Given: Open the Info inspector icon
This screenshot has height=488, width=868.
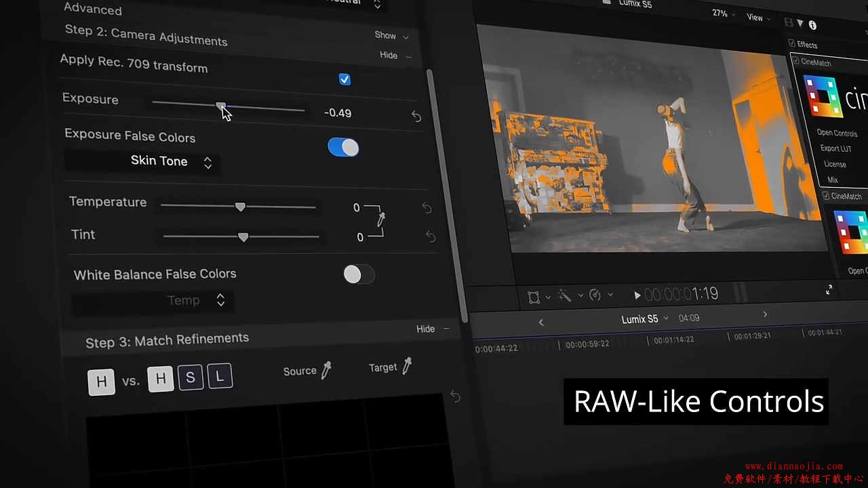Looking at the screenshot, I should coord(812,25).
